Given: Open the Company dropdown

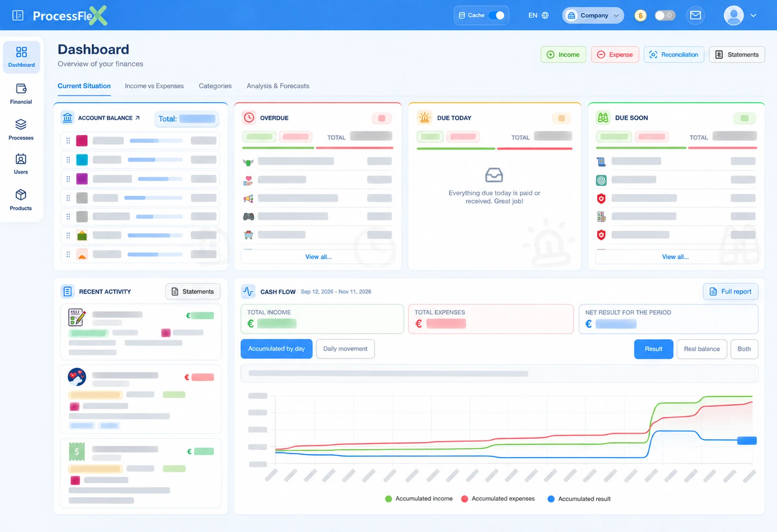Looking at the screenshot, I should click(x=593, y=15).
